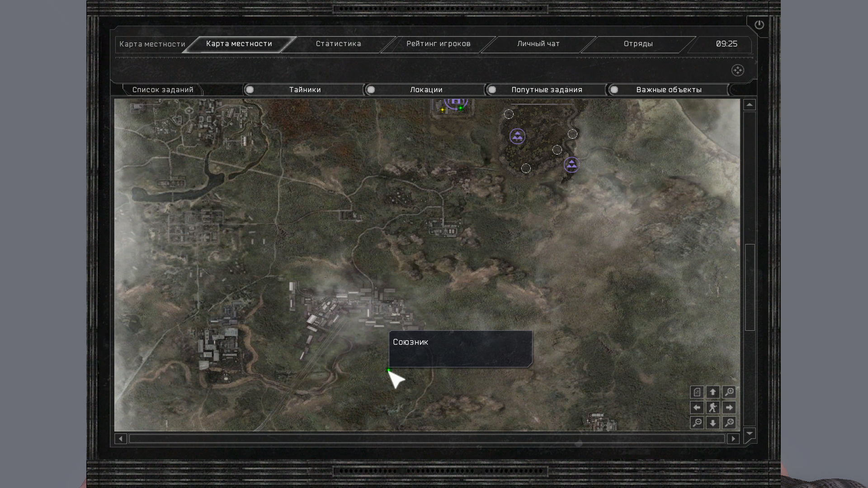Toggle the Локации map filter

click(426, 89)
